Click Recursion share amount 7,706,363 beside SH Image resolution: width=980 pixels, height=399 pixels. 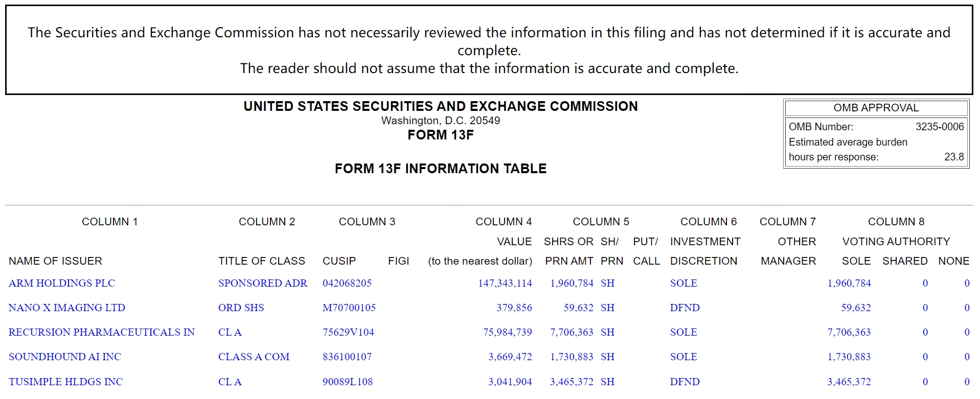pyautogui.click(x=572, y=332)
